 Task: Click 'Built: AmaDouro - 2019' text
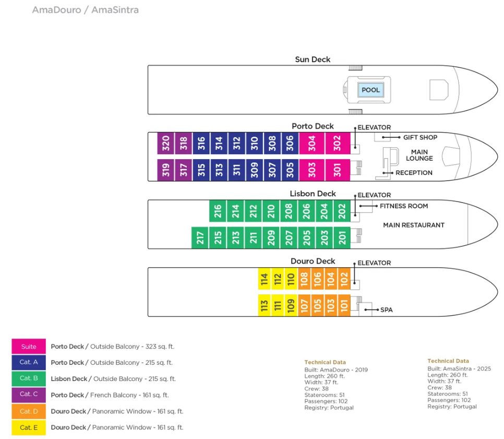click(x=336, y=370)
